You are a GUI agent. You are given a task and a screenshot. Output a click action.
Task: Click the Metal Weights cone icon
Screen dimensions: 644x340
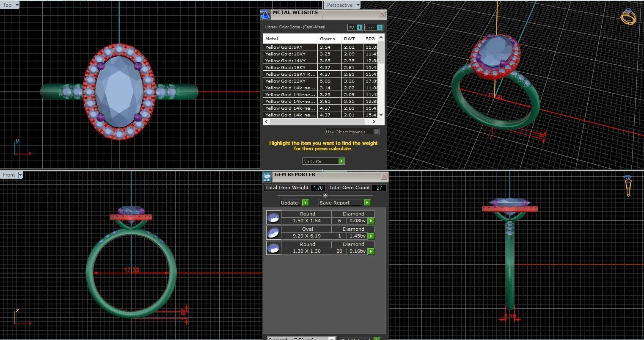click(265, 14)
